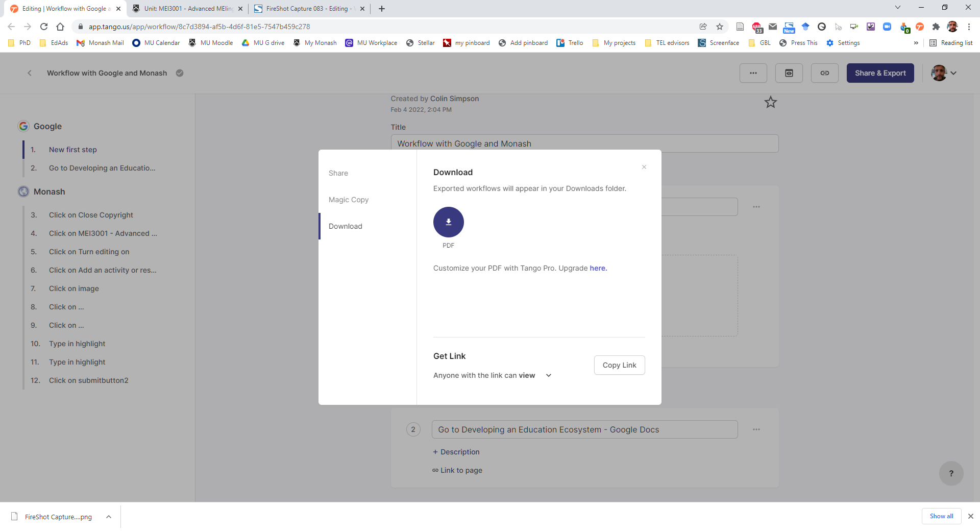Select step 3 Click on Close Copyright
The width and height of the screenshot is (980, 531).
(91, 215)
